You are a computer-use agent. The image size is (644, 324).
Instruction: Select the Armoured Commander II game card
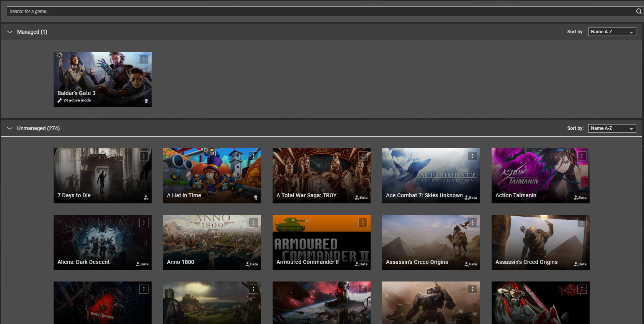click(x=322, y=242)
